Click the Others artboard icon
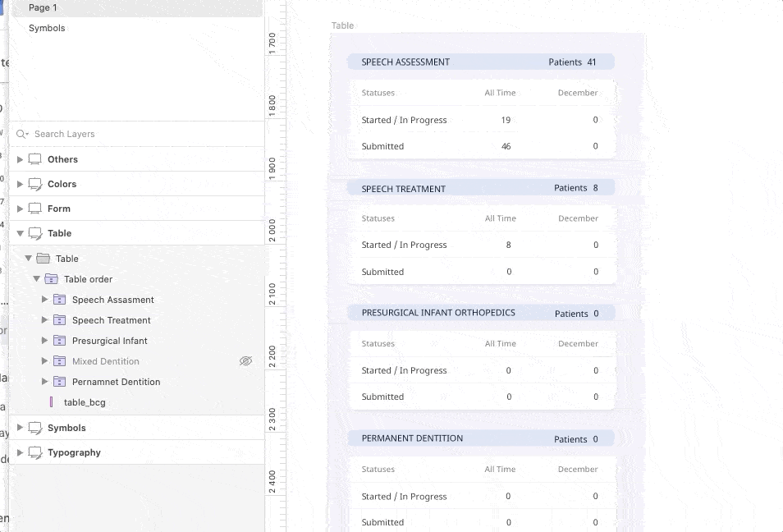Viewport: 783px width, 532px height. [35, 159]
